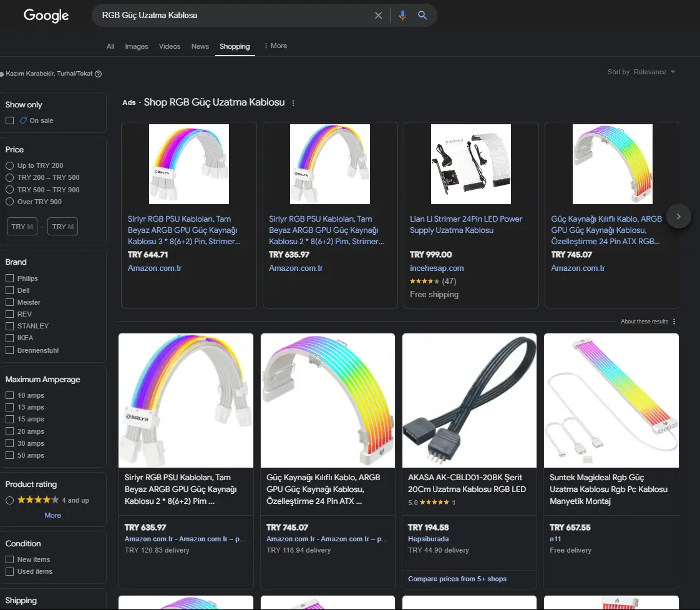
Task: Check the 10 amps filter
Action: (x=9, y=395)
